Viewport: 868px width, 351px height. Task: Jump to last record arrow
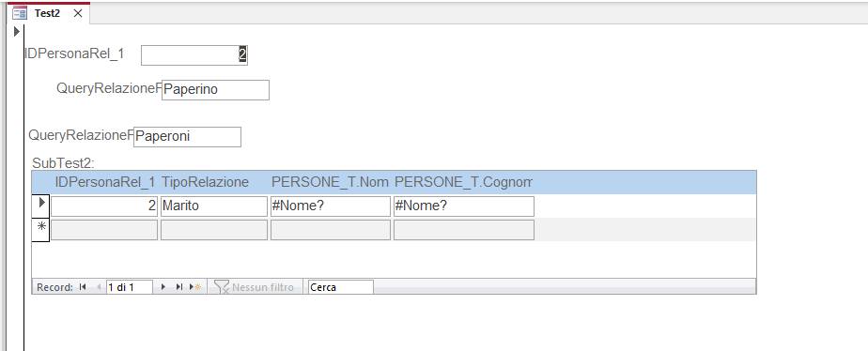[x=178, y=287]
